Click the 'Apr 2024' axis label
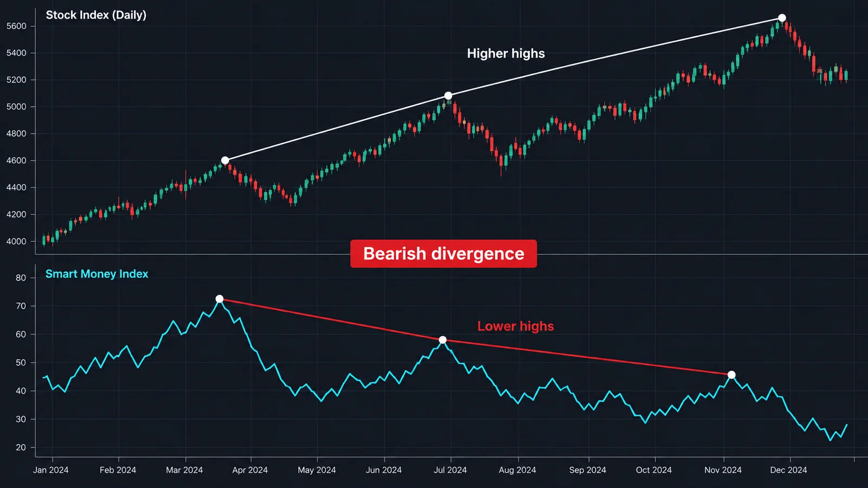This screenshot has height=488, width=868. click(250, 470)
